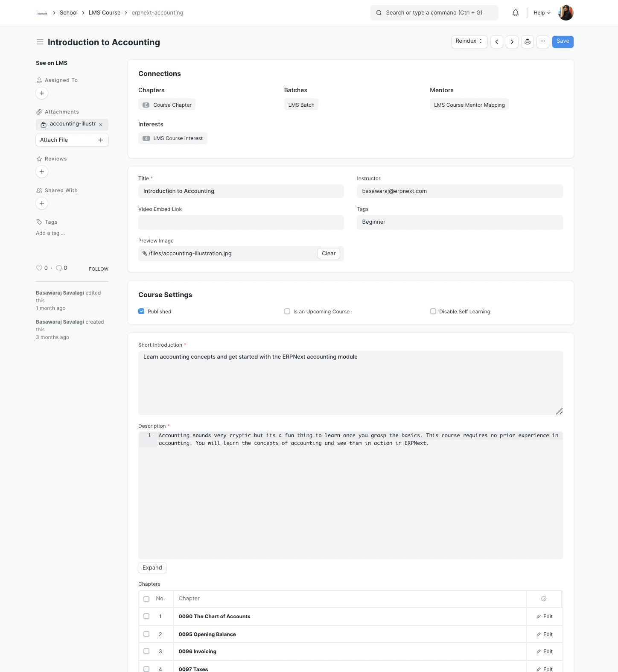Edit row 0095 Opening Balance
This screenshot has height=672, width=618.
point(545,634)
